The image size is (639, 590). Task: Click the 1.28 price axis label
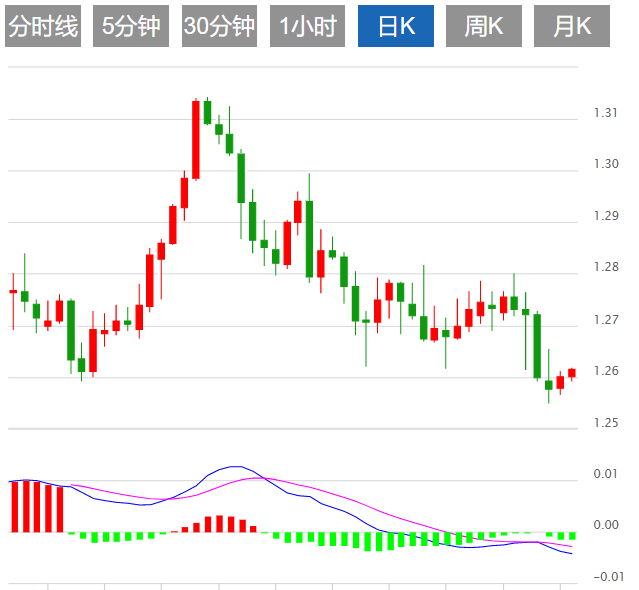[606, 267]
